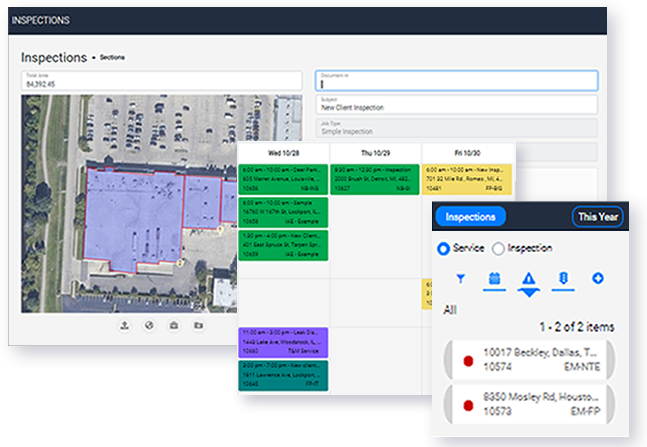Viewport: 647px width, 447px height.
Task: Open the This Year period selector
Action: 597,217
